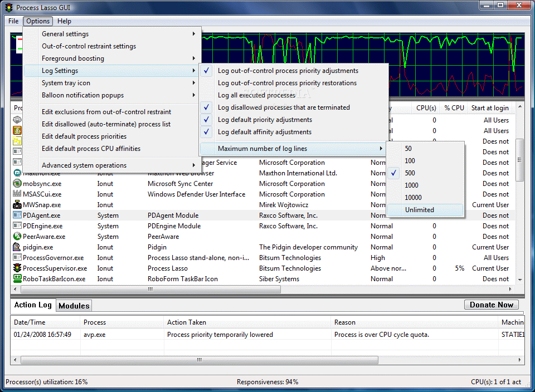This screenshot has width=535, height=392.
Task: Toggle Log default priority adjustments
Action: (x=294, y=120)
